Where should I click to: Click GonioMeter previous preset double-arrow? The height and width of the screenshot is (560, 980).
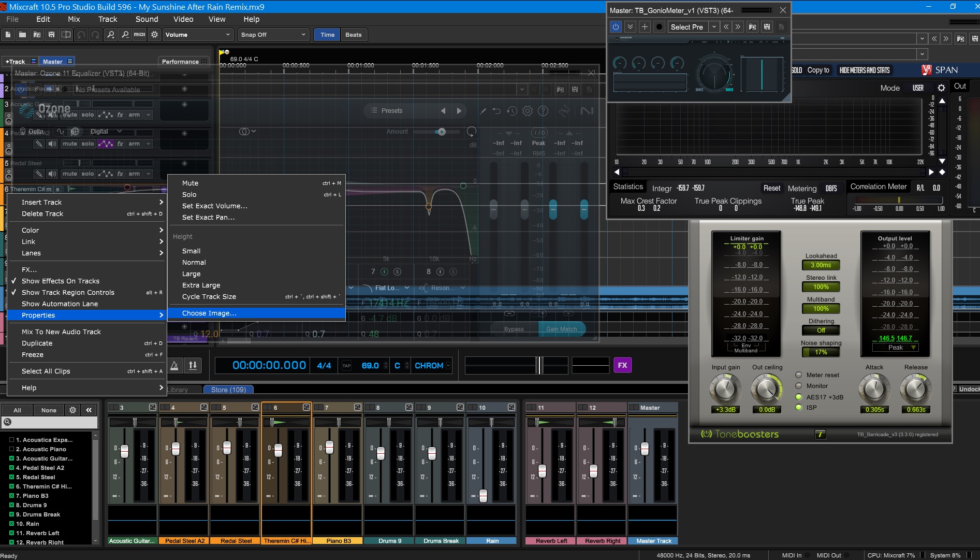coord(726,26)
